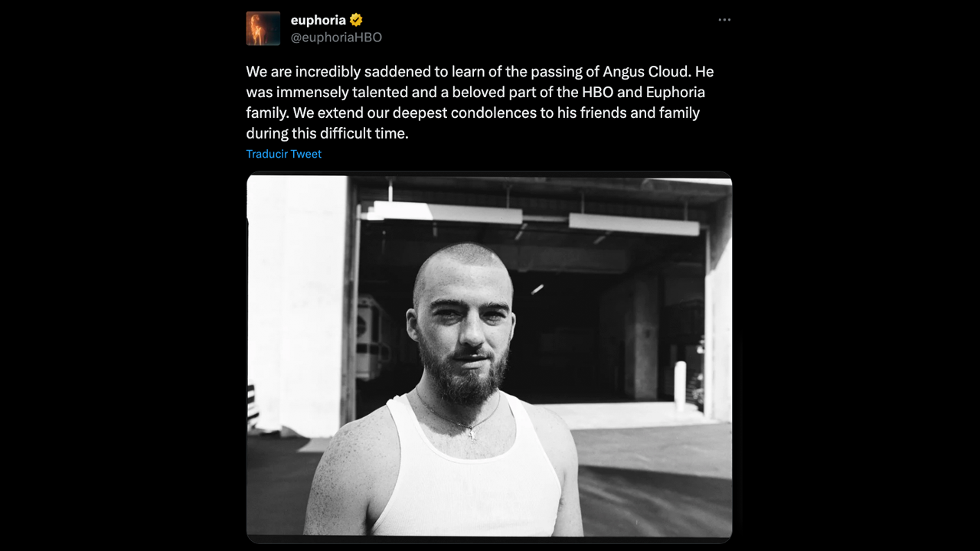
Task: Click the euphoria profile avatar picture
Action: coord(263,28)
